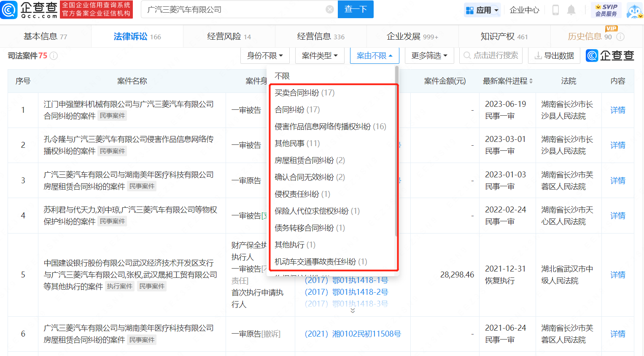Show info tooltip beside 司法案件 75
This screenshot has height=356, width=644.
pyautogui.click(x=54, y=56)
